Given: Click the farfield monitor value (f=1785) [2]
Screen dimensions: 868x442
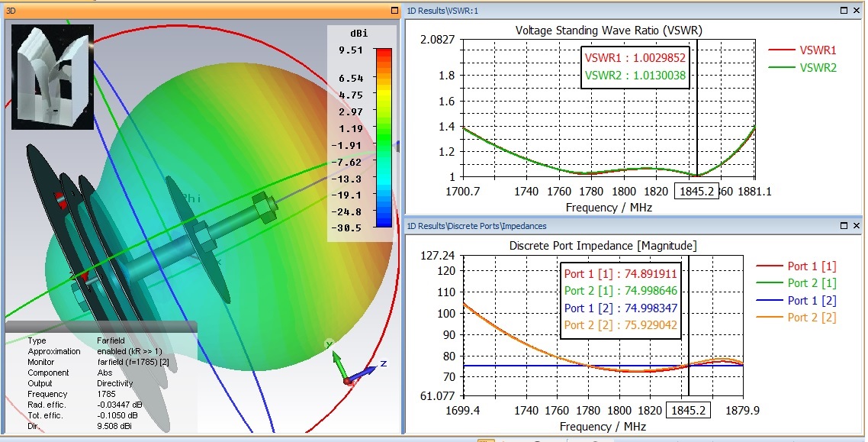Looking at the screenshot, I should 133,362.
